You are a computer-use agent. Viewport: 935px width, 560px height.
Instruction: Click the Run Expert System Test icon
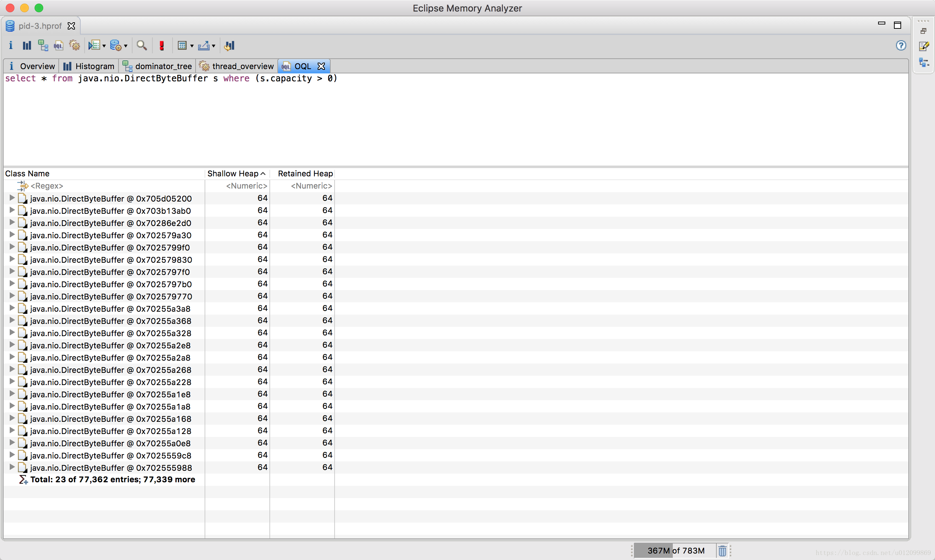pyautogui.click(x=94, y=46)
